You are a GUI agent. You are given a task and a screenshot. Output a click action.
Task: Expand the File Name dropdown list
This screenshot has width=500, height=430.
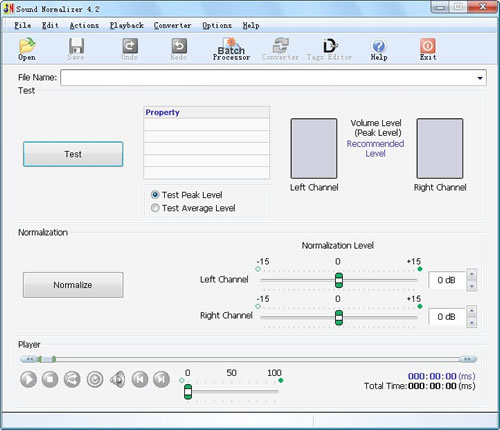[480, 78]
